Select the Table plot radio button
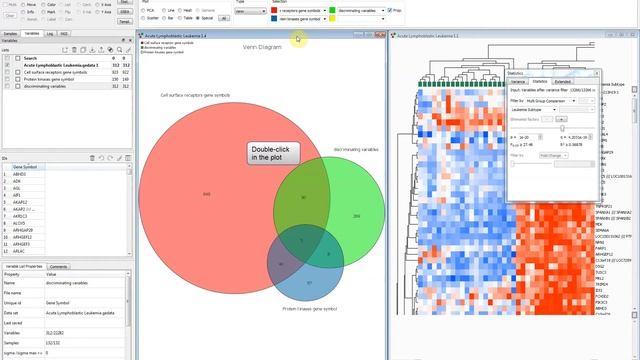This screenshot has width=640, height=360. [x=180, y=18]
